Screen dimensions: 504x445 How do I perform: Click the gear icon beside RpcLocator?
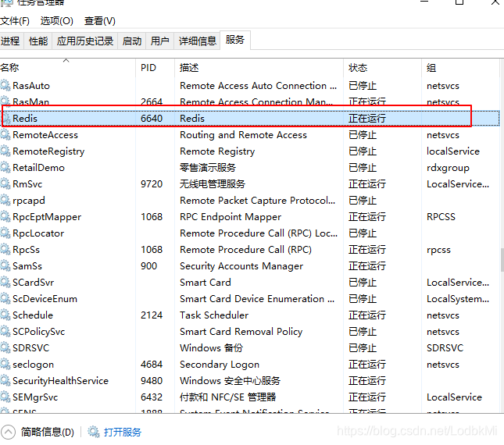[5, 233]
